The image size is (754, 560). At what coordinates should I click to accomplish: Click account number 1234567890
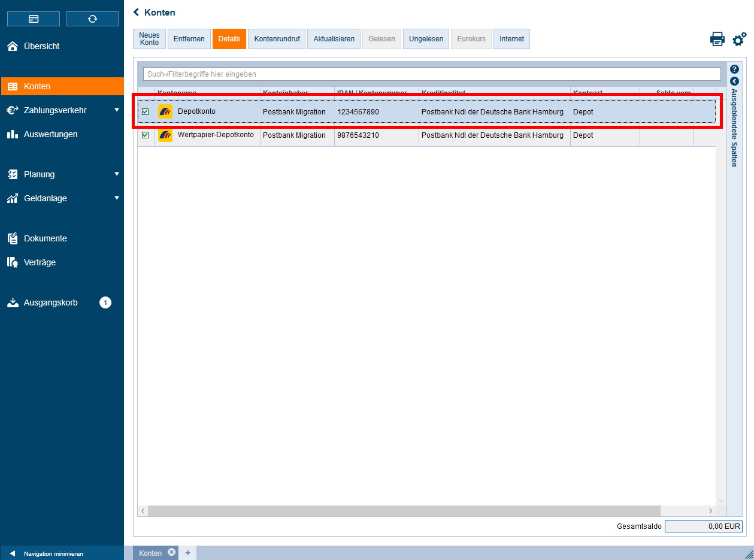point(358,112)
